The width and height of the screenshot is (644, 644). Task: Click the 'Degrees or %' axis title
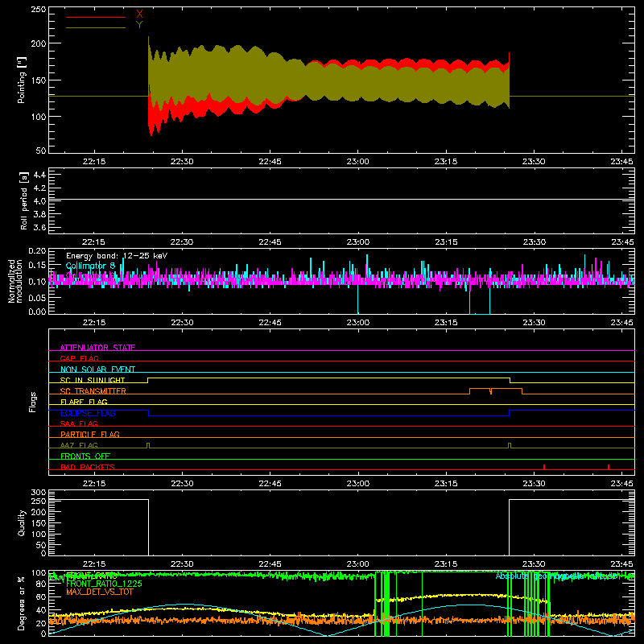coord(22,603)
